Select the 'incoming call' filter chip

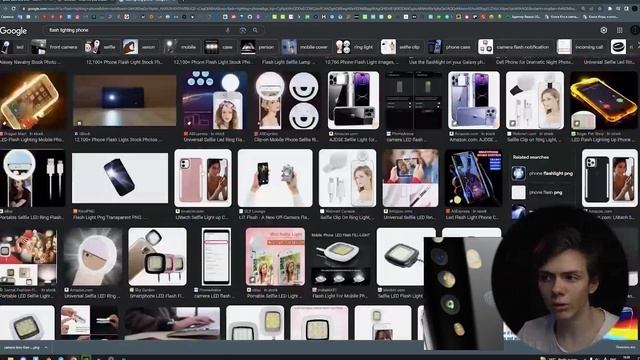pyautogui.click(x=581, y=47)
